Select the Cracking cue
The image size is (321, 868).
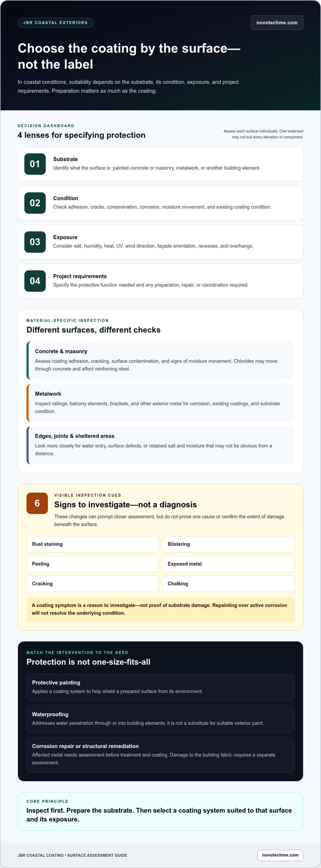(93, 584)
